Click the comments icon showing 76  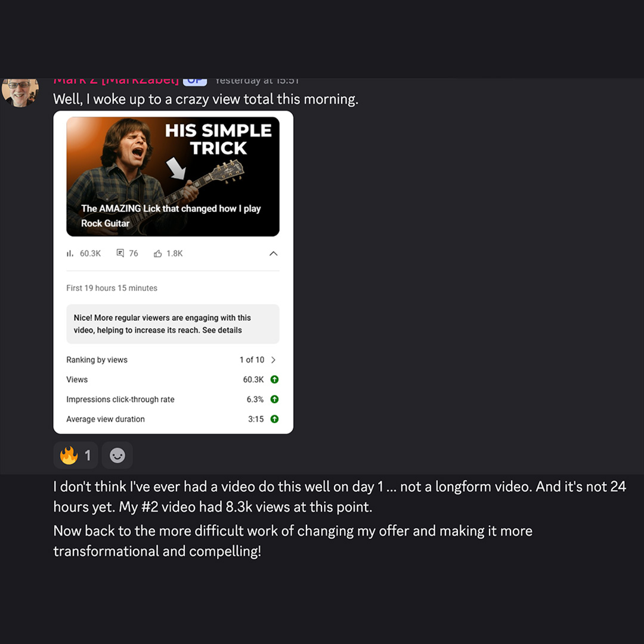[120, 253]
